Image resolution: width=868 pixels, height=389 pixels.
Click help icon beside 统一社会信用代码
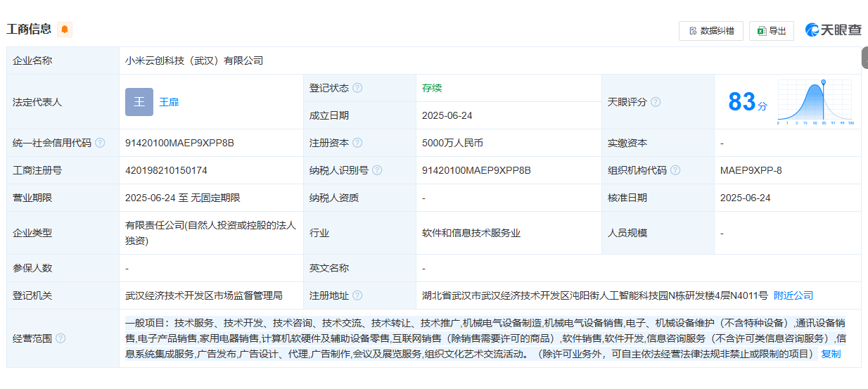tap(100, 143)
